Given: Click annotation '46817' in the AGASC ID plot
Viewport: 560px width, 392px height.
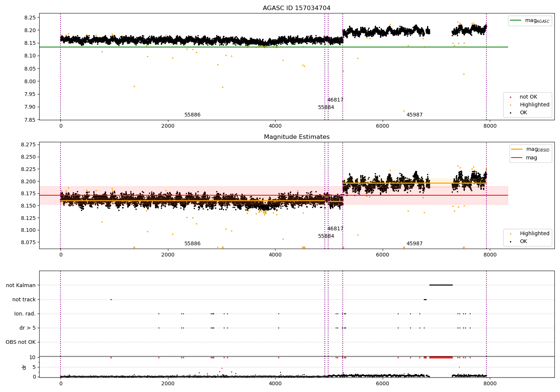Looking at the screenshot, I should (335, 100).
